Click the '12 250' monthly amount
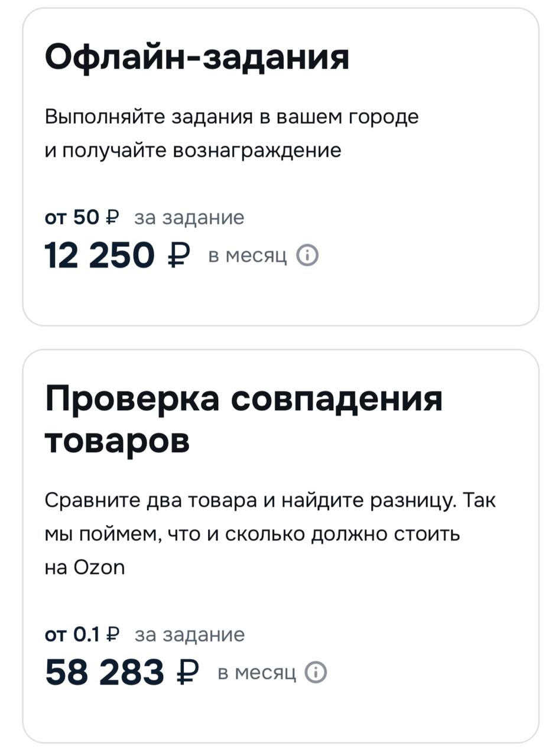Viewport: 549px width, 756px height. (99, 256)
